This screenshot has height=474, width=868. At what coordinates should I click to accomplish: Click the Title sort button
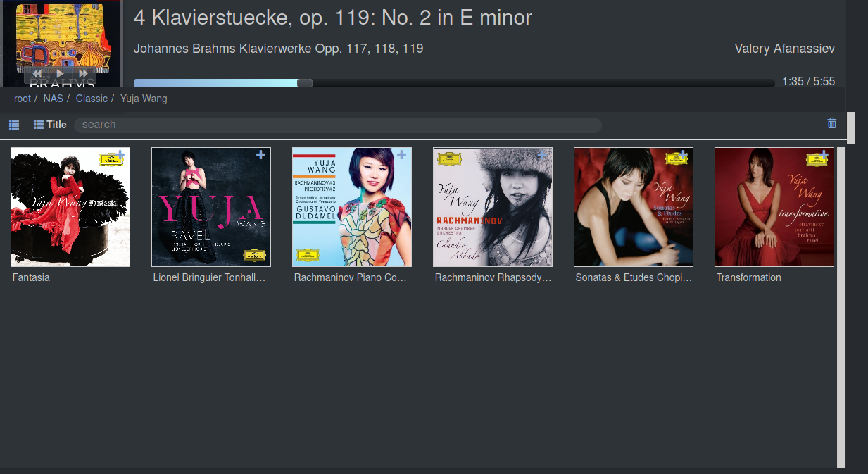click(50, 125)
